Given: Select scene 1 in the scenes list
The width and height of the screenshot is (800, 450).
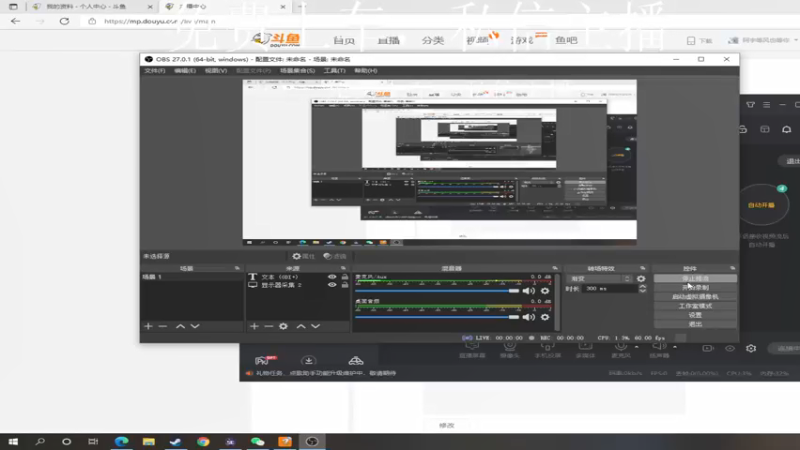Looking at the screenshot, I should point(191,277).
